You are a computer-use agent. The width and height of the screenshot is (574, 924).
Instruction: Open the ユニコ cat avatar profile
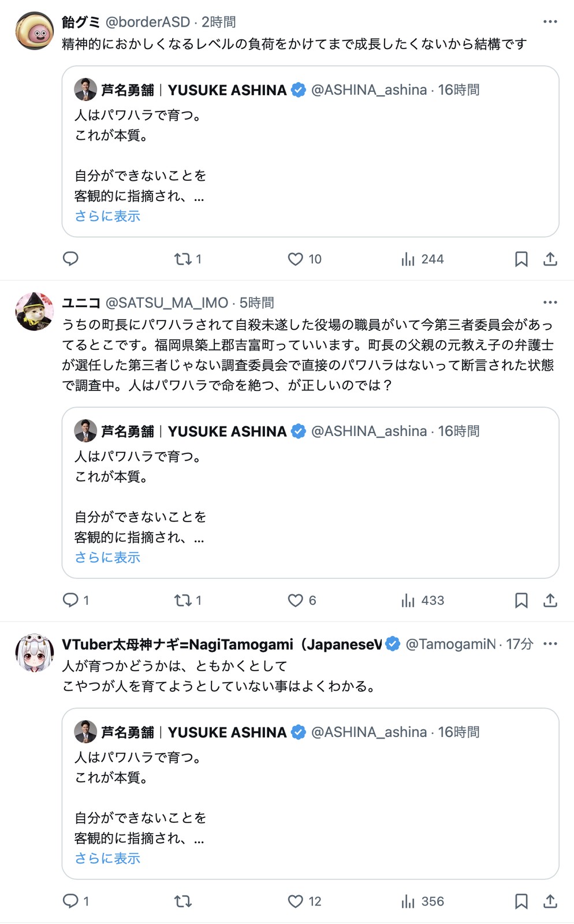tap(35, 311)
